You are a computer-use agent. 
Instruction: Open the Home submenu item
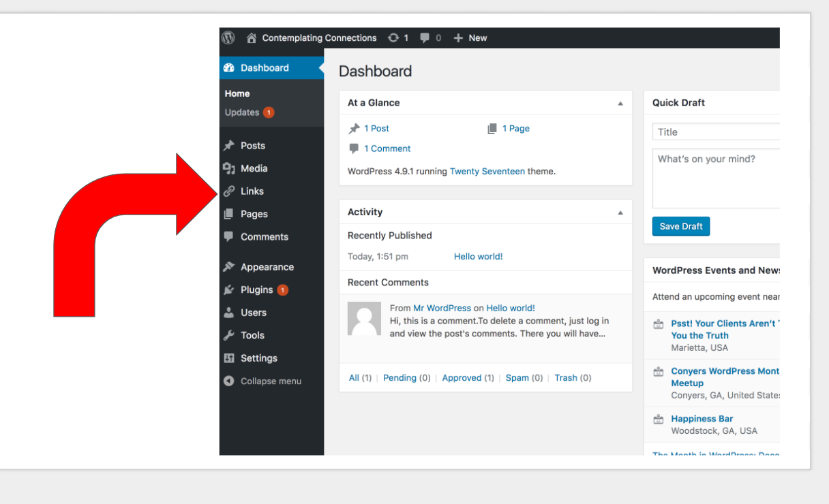[237, 94]
